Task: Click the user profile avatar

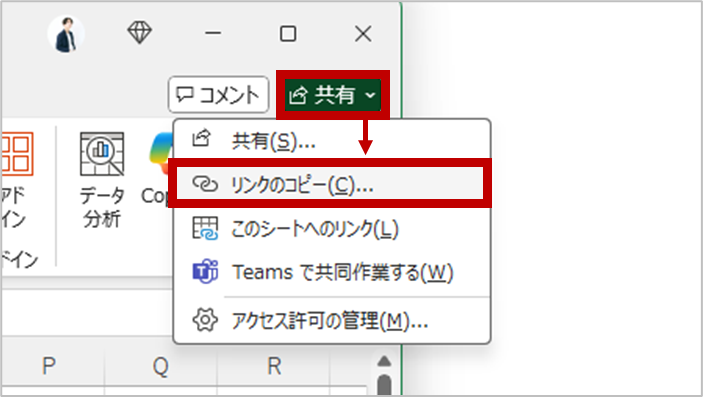Action: tap(66, 34)
